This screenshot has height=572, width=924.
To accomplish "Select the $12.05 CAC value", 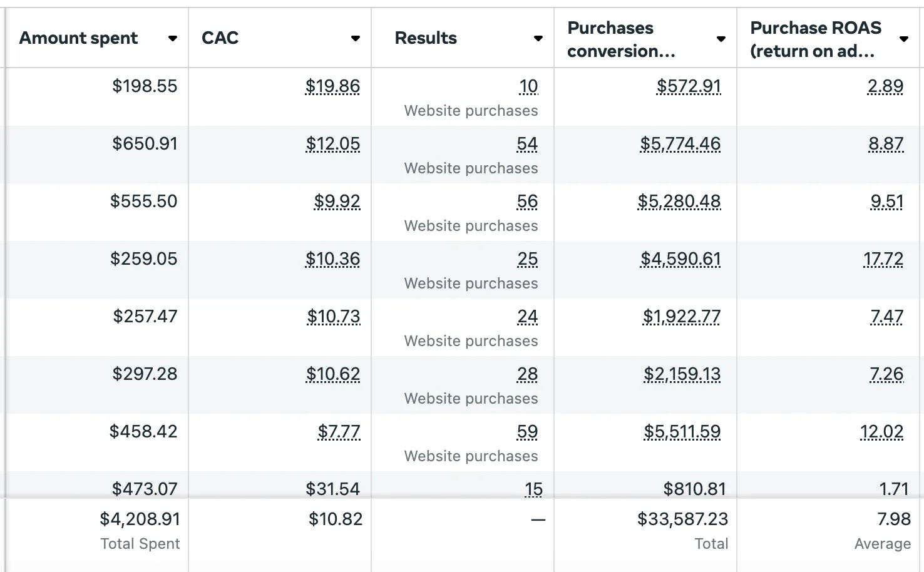I will (x=333, y=144).
